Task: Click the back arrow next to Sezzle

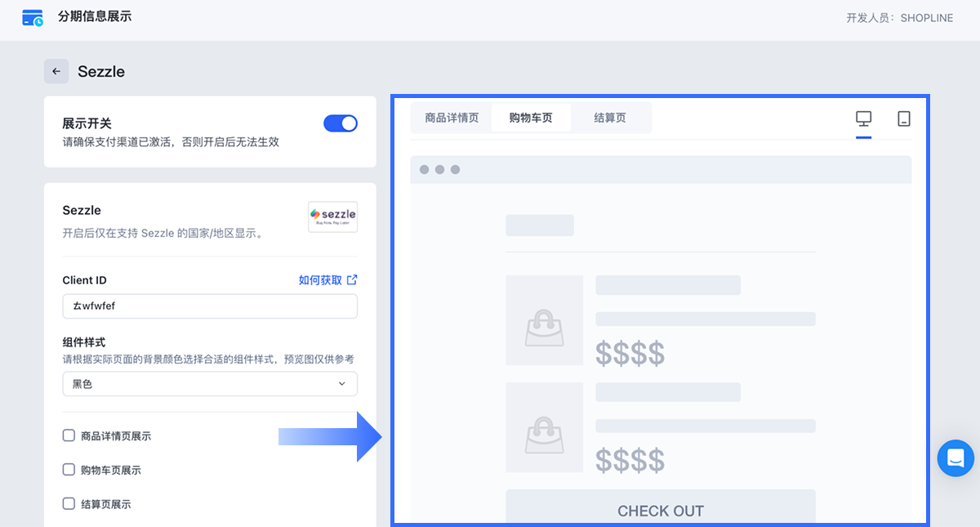Action: (x=56, y=71)
